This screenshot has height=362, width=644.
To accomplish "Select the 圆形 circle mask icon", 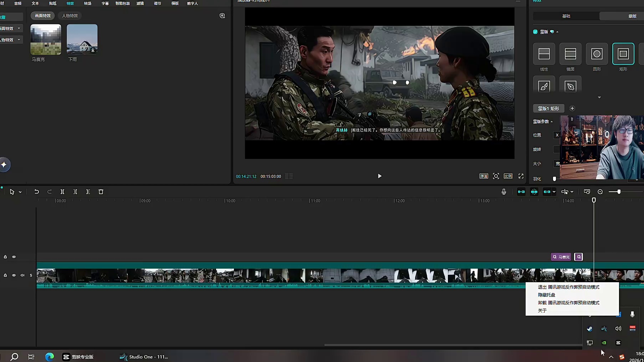I will [597, 54].
